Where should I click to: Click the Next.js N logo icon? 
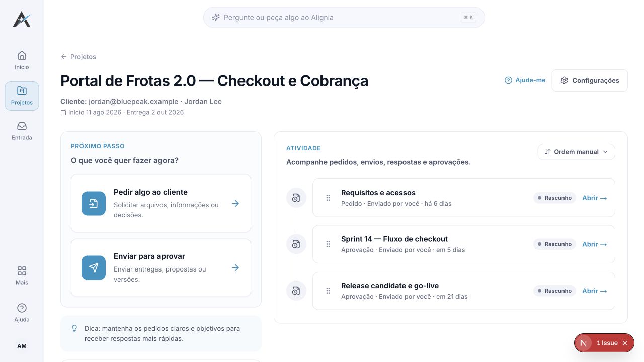click(x=584, y=343)
